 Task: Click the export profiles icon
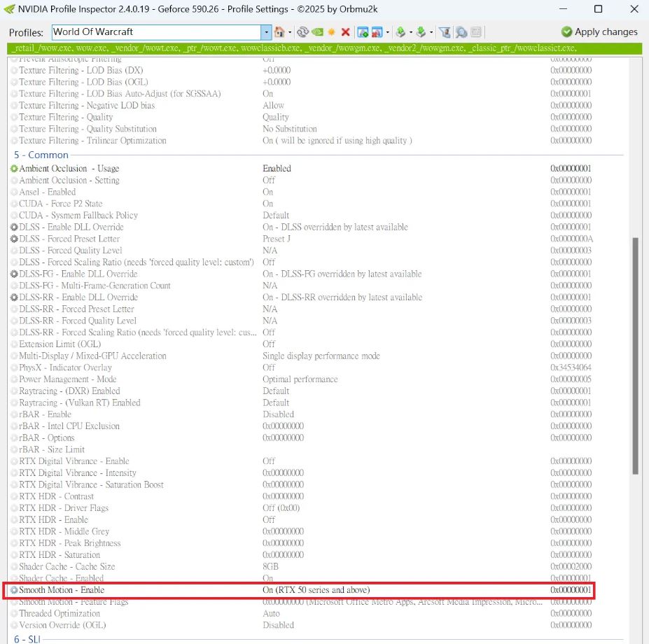pyautogui.click(x=400, y=32)
